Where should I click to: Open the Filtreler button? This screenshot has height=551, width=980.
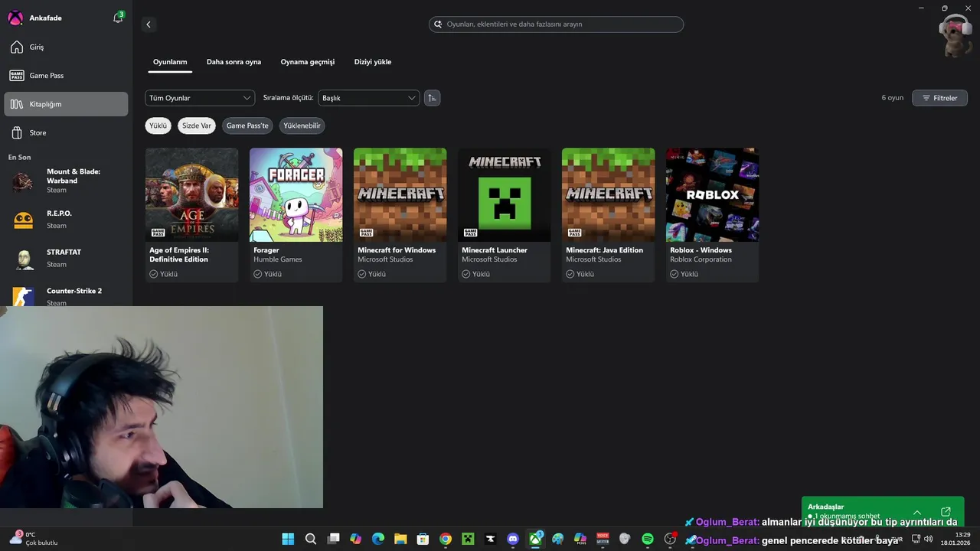(x=939, y=98)
